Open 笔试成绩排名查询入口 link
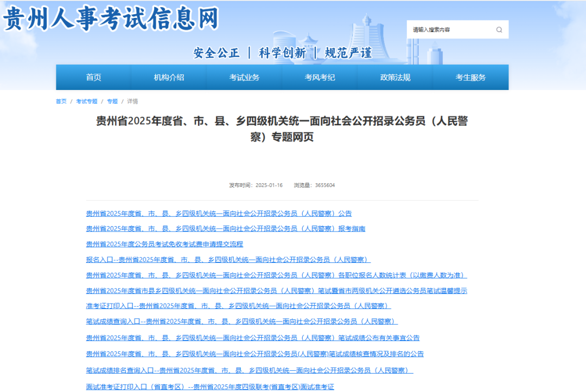Viewport: 586px width, 392px height. tap(250, 370)
